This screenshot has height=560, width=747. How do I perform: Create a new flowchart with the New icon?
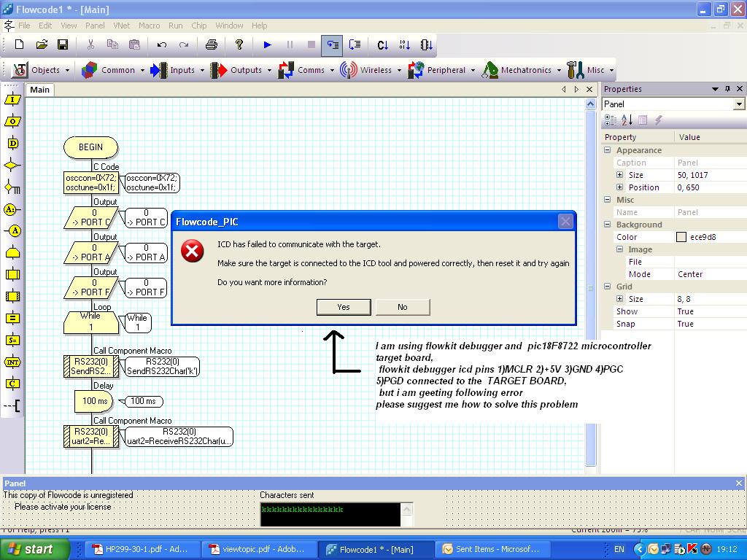[20, 44]
